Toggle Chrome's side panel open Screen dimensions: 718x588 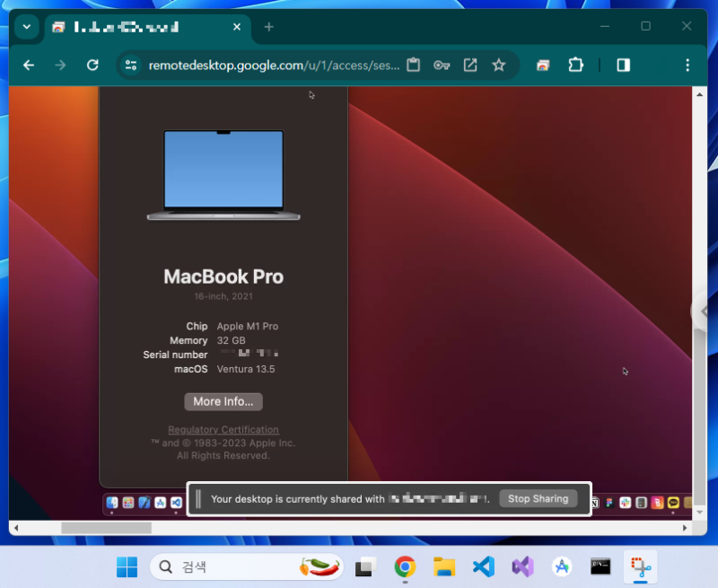click(623, 65)
